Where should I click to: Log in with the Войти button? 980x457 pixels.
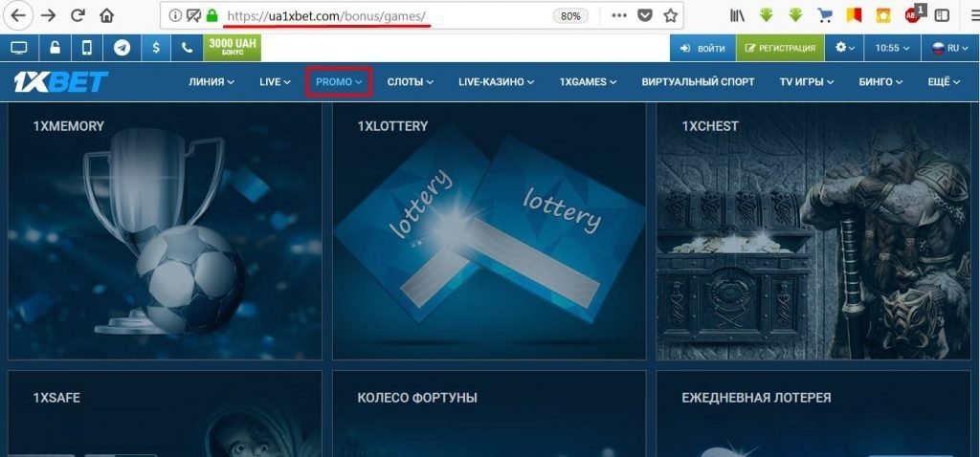pyautogui.click(x=702, y=48)
